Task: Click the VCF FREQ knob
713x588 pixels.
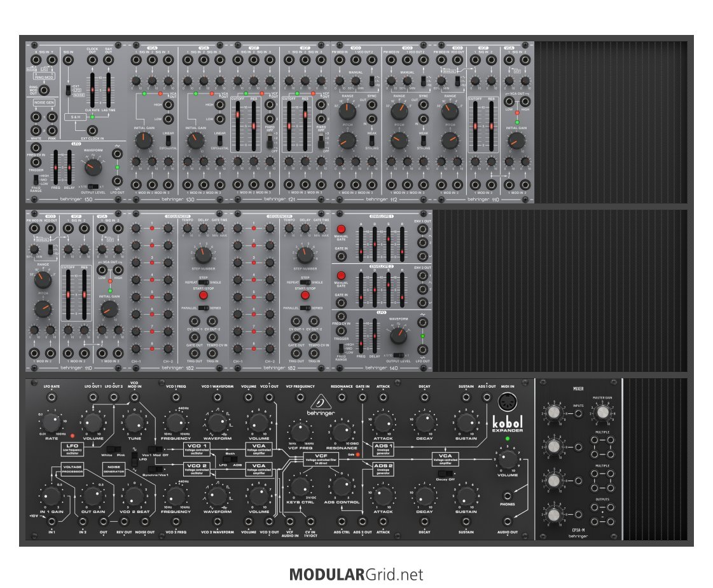Action: pyautogui.click(x=300, y=432)
